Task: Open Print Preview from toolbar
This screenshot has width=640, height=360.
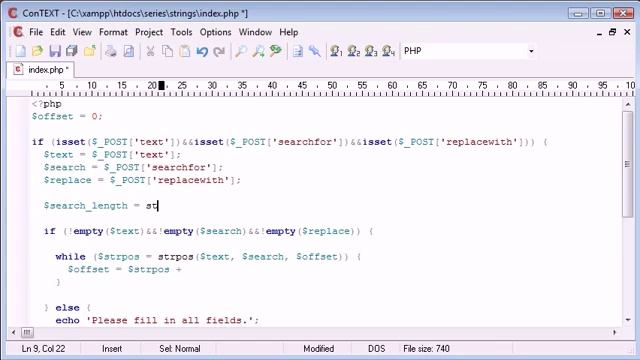Action: pyautogui.click(x=129, y=51)
